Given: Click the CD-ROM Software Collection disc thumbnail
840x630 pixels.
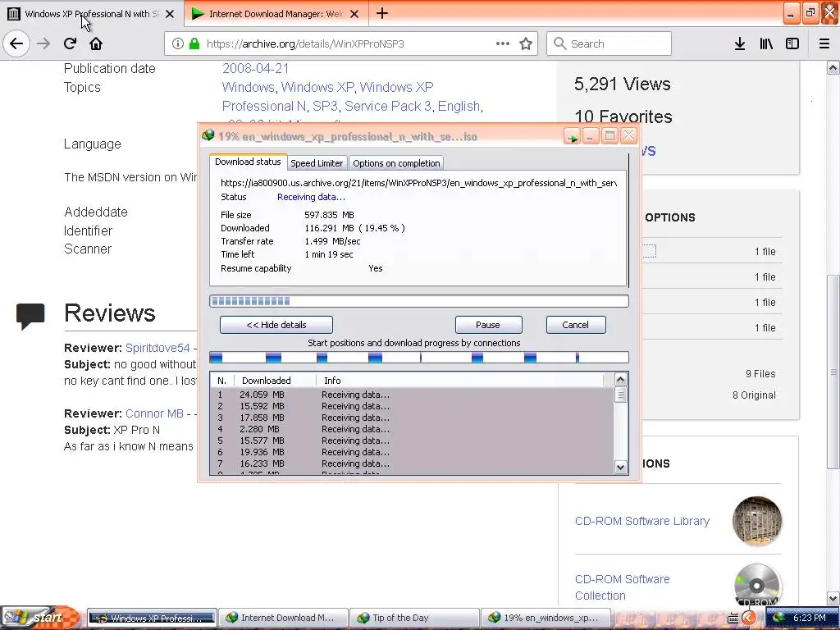Looking at the screenshot, I should [757, 585].
